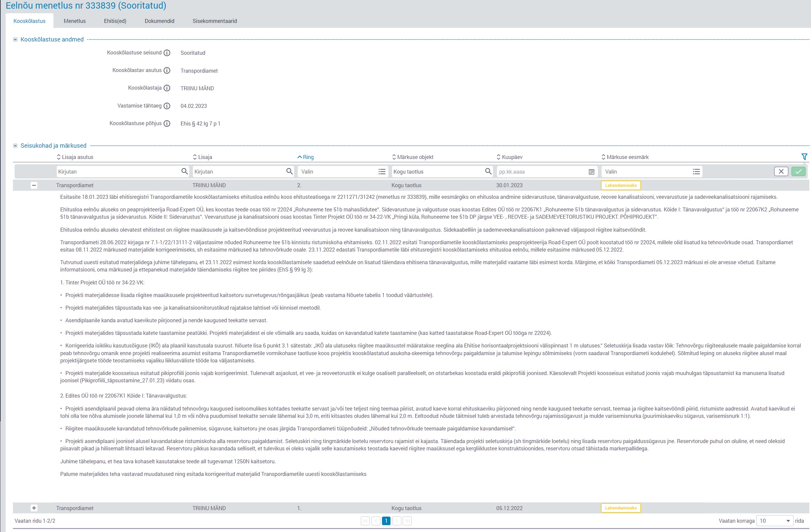Click Lahendamiseks badge in 30.01.2023 row
The height and width of the screenshot is (532, 811).
point(621,185)
